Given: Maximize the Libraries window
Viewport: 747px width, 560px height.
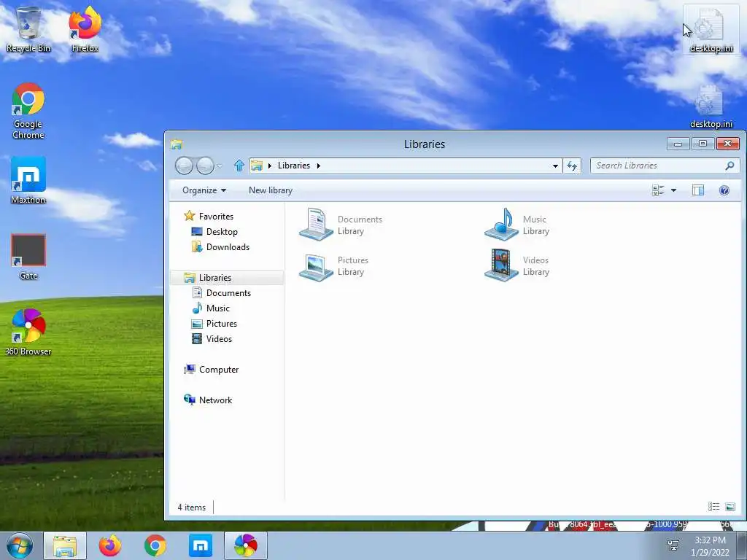Looking at the screenshot, I should click(x=703, y=144).
